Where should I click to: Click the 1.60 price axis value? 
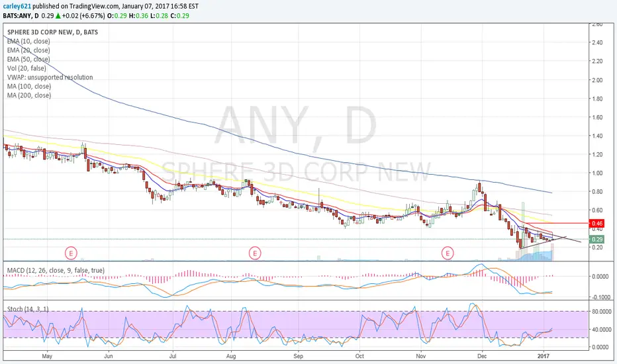click(x=597, y=118)
